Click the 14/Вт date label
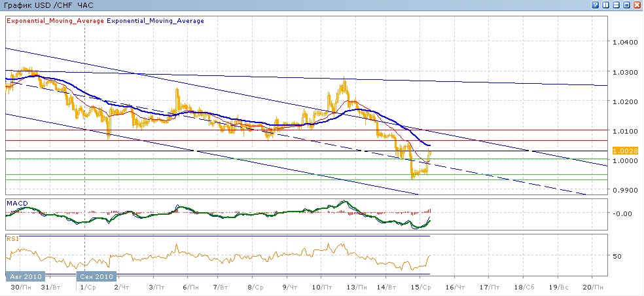Viewport: 644px width, 296px height. pyautogui.click(x=386, y=287)
